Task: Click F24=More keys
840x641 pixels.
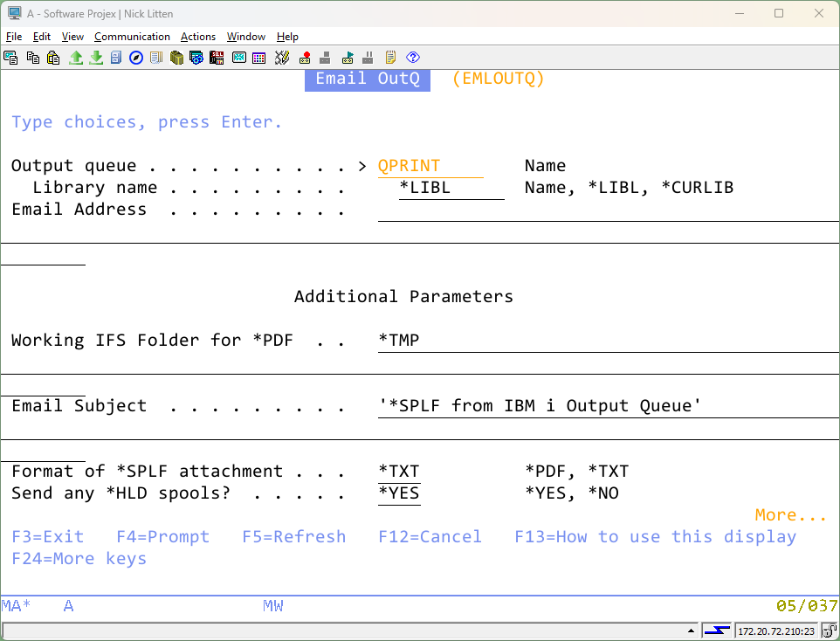Action: 79,558
